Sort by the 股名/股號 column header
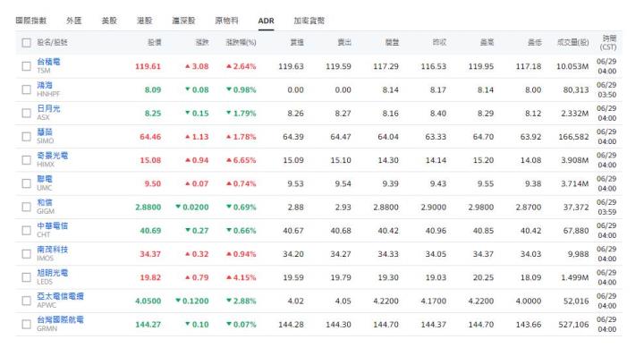The image size is (644, 348). (52, 42)
